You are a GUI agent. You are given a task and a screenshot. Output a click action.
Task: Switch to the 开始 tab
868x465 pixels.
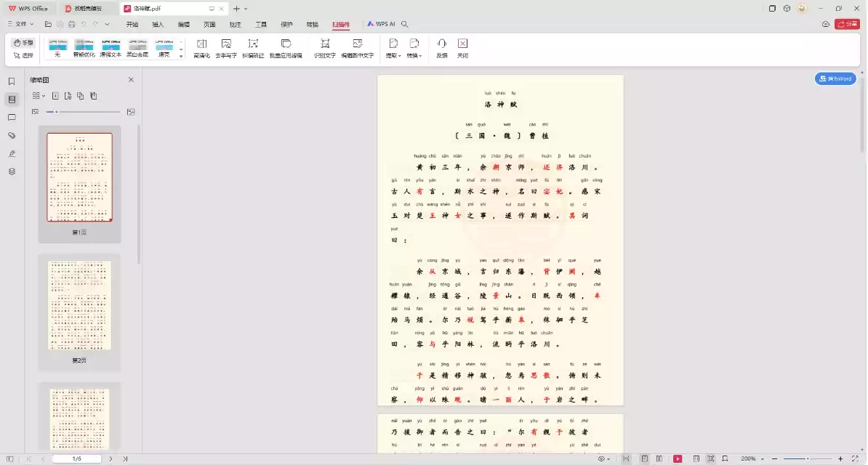pos(132,25)
